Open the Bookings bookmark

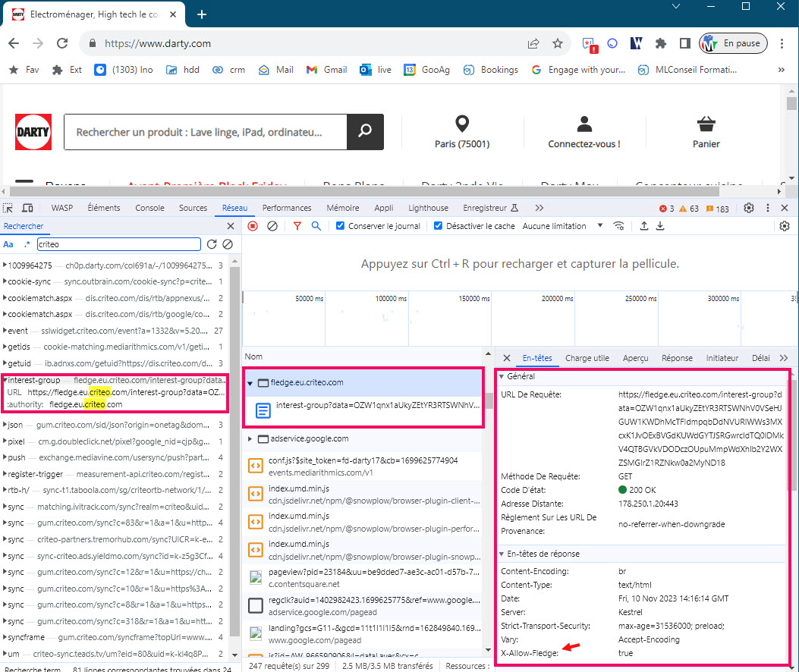click(491, 70)
